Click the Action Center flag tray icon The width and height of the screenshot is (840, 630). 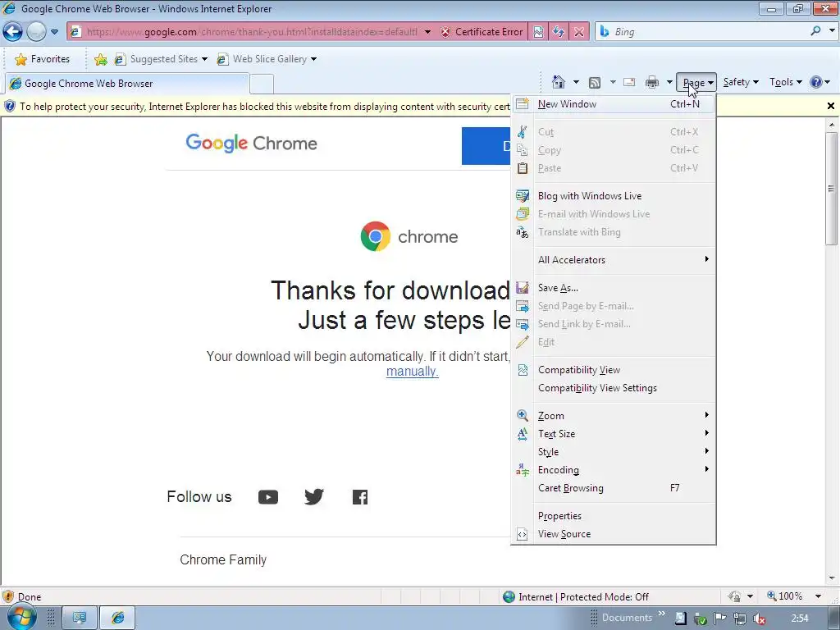pos(720,619)
